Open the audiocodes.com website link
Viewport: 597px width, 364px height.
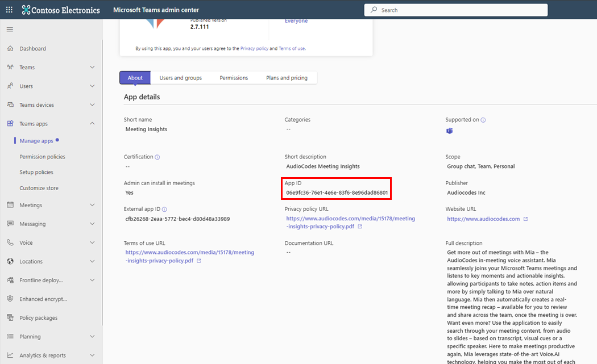tap(483, 219)
